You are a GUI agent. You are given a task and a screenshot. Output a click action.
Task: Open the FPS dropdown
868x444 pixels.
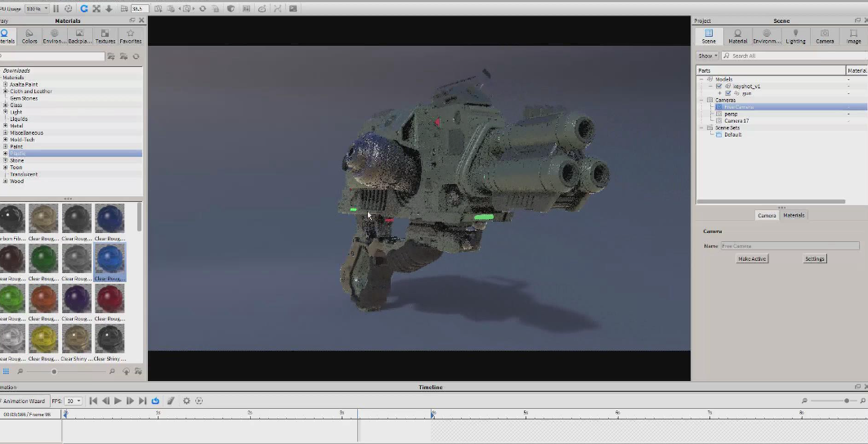pyautogui.click(x=74, y=401)
